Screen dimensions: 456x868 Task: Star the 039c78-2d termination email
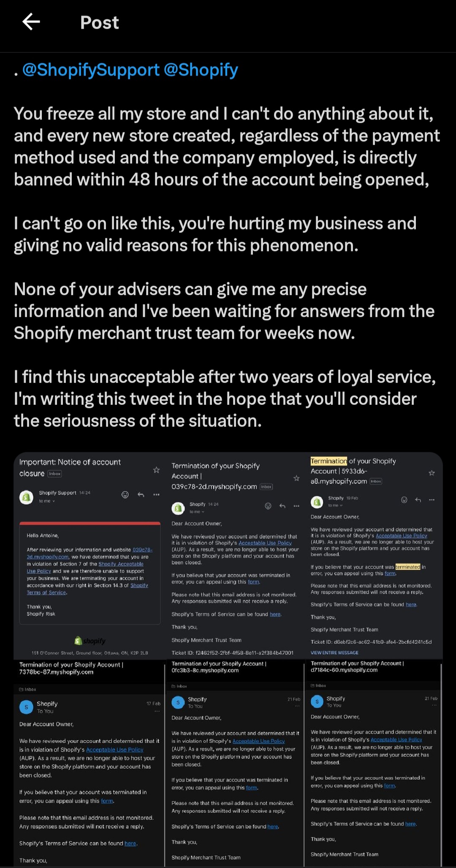pyautogui.click(x=296, y=478)
